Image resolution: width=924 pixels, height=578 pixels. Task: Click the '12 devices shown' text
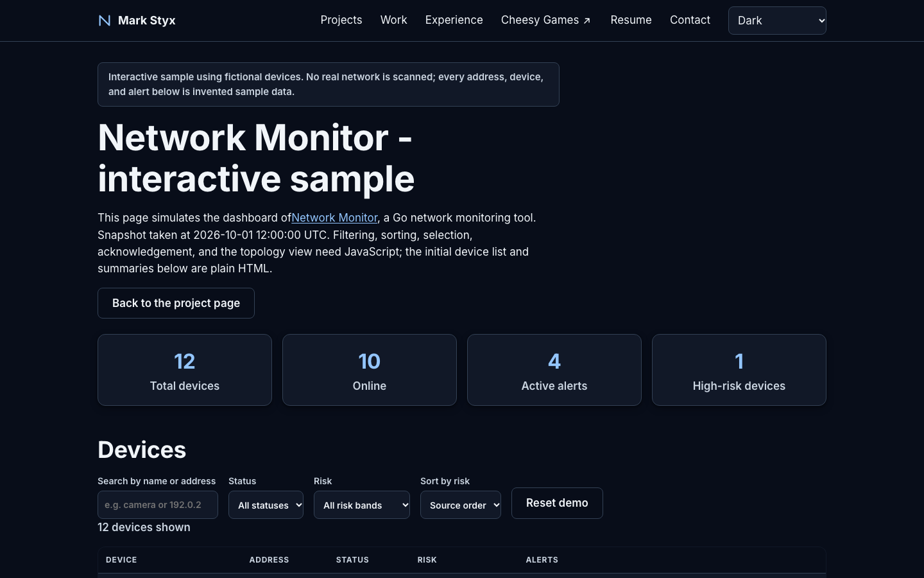pyautogui.click(x=144, y=527)
